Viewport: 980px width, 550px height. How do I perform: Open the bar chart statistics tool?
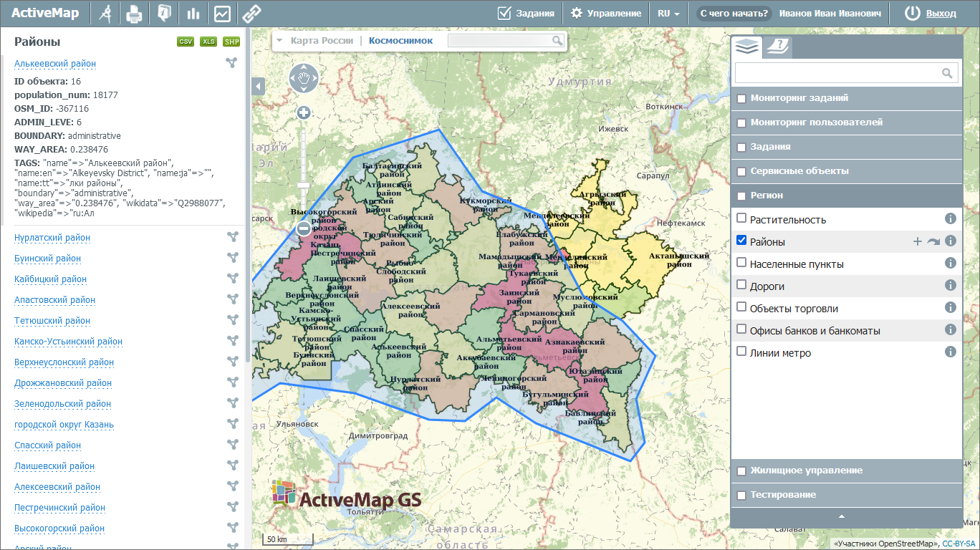point(193,13)
